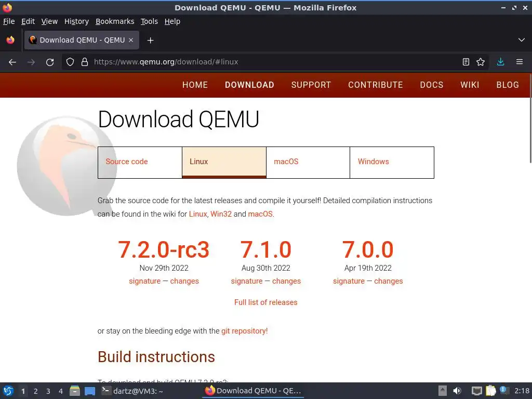This screenshot has width=532, height=399.
Task: Go to the HOME page
Action: click(195, 85)
